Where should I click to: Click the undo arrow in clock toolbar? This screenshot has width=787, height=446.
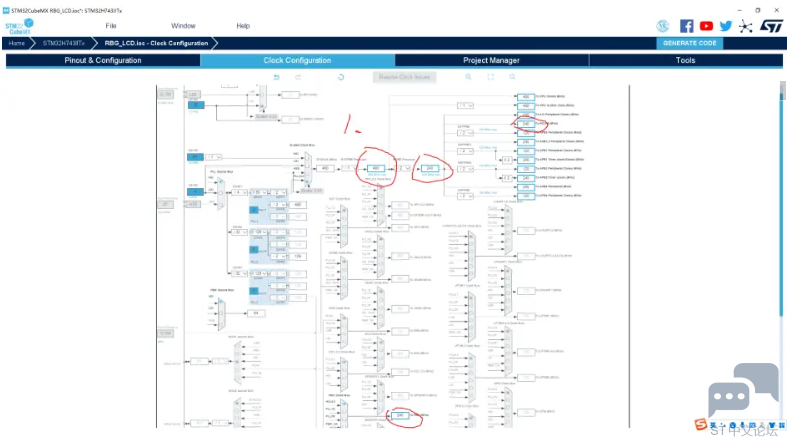[x=276, y=77]
